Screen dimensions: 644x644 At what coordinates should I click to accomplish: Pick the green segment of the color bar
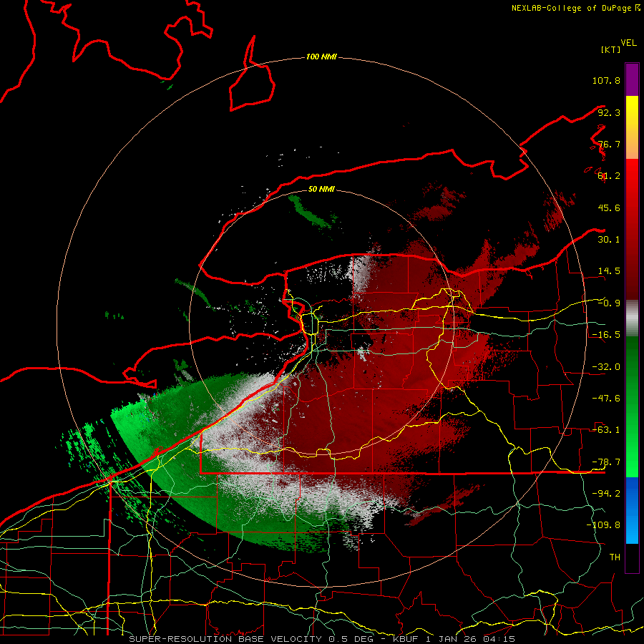(x=632, y=406)
